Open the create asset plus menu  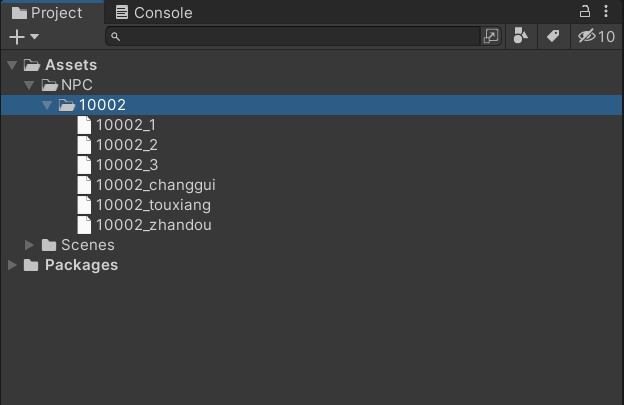[24, 37]
